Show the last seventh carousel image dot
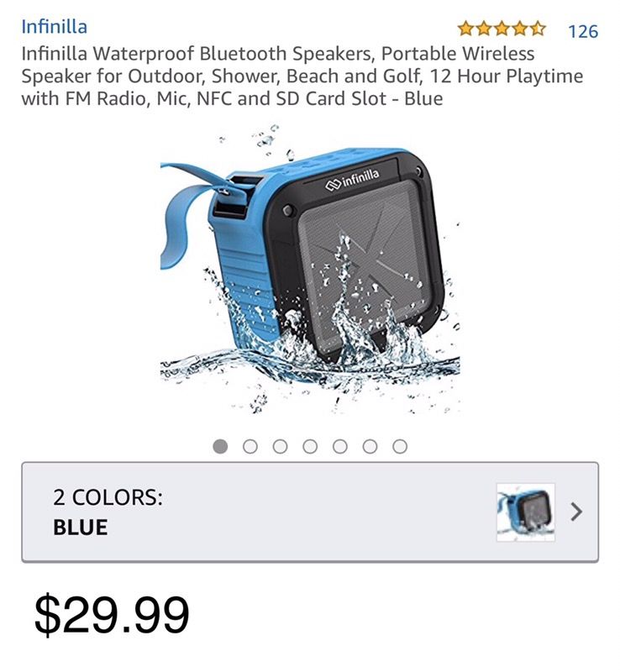 tap(400, 447)
